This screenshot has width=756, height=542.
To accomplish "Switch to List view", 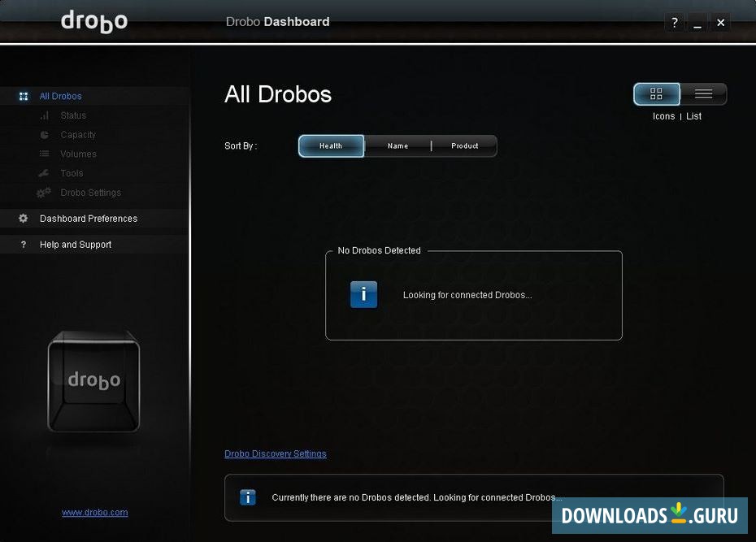I will pos(703,93).
